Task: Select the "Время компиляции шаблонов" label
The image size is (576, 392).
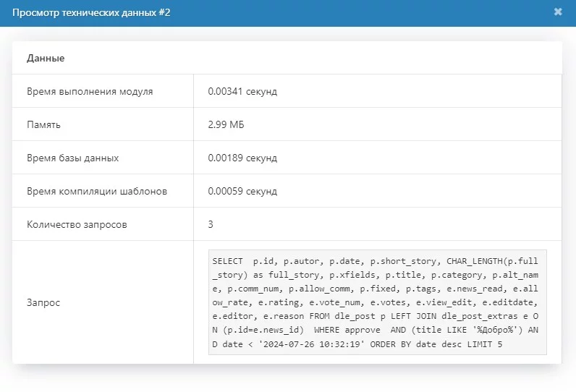Action: (x=97, y=192)
